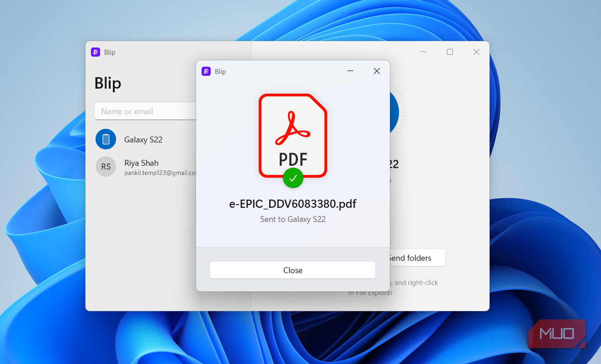Click the Close button in the dialog

[293, 270]
